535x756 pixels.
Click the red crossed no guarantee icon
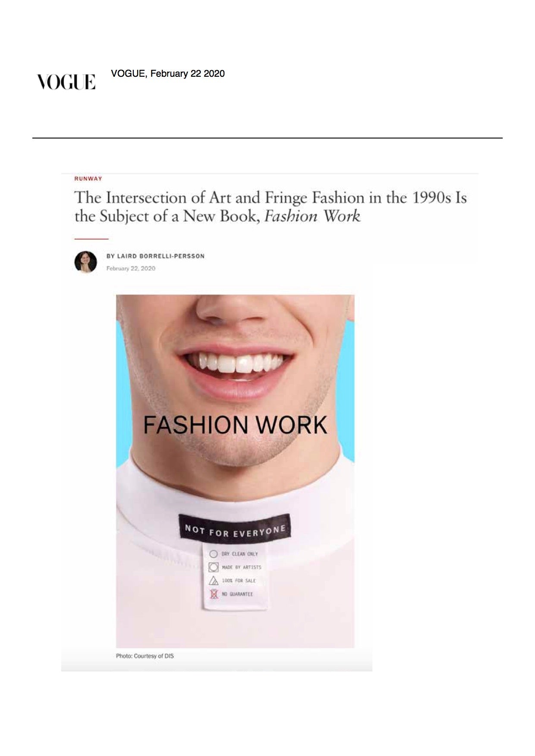[213, 594]
